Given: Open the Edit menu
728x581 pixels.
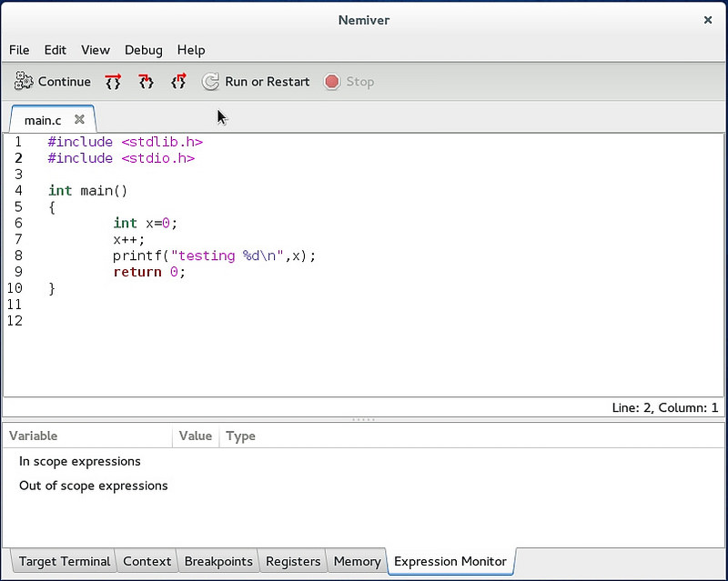Looking at the screenshot, I should coord(56,50).
